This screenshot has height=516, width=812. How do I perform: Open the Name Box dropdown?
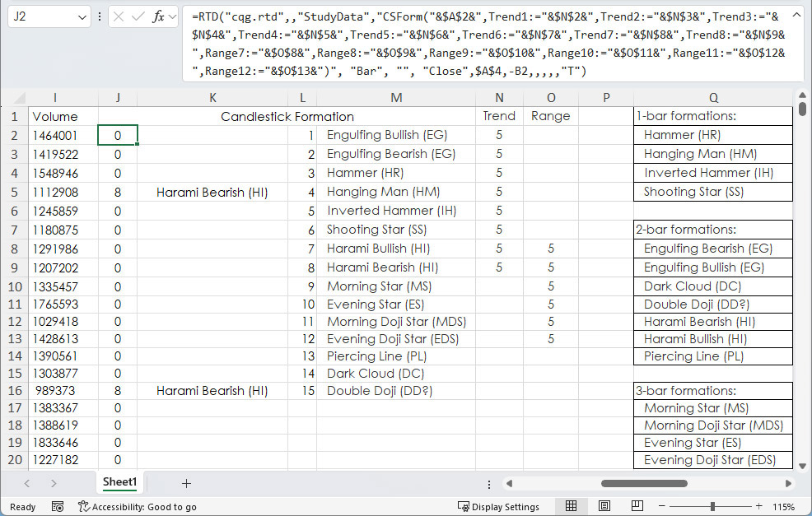[x=82, y=16]
